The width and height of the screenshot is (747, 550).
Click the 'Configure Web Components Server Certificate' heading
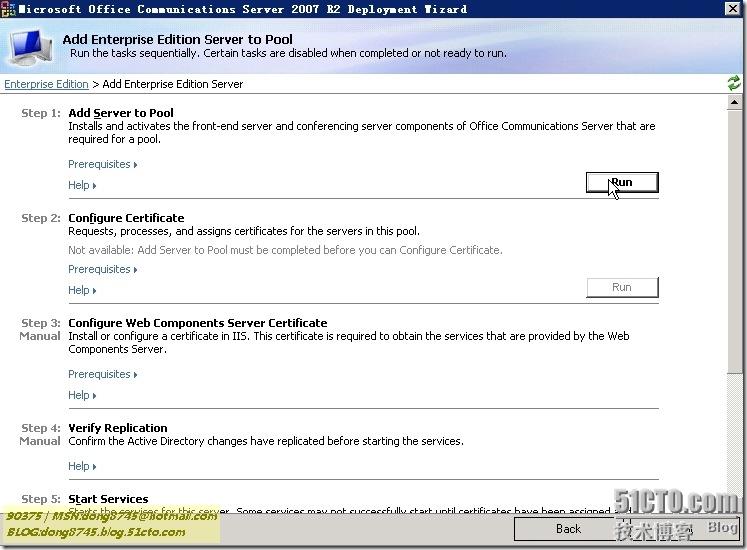pyautogui.click(x=198, y=323)
